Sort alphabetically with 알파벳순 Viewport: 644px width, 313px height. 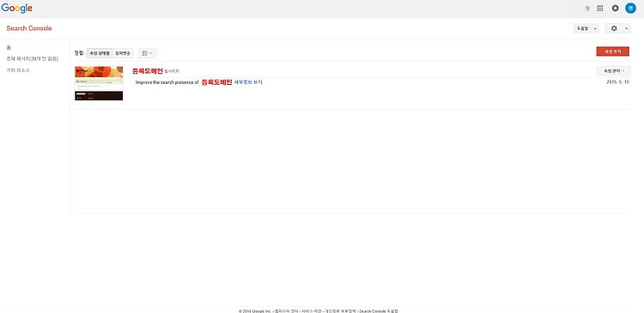(123, 53)
